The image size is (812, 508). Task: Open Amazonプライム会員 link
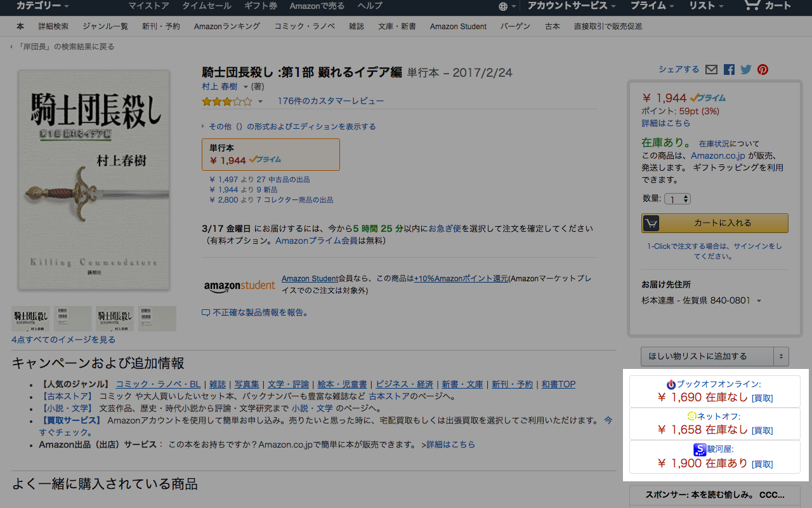[x=317, y=241]
